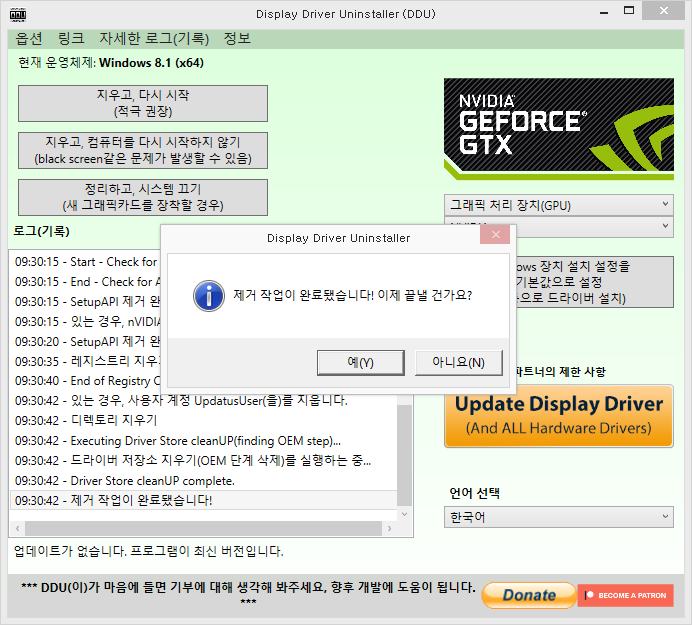Click the blue information icon in dialog
The image size is (692, 625).
click(x=209, y=296)
